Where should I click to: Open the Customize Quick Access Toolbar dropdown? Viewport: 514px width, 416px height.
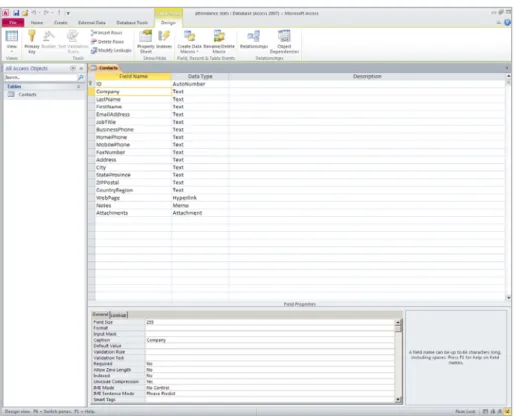click(x=68, y=13)
